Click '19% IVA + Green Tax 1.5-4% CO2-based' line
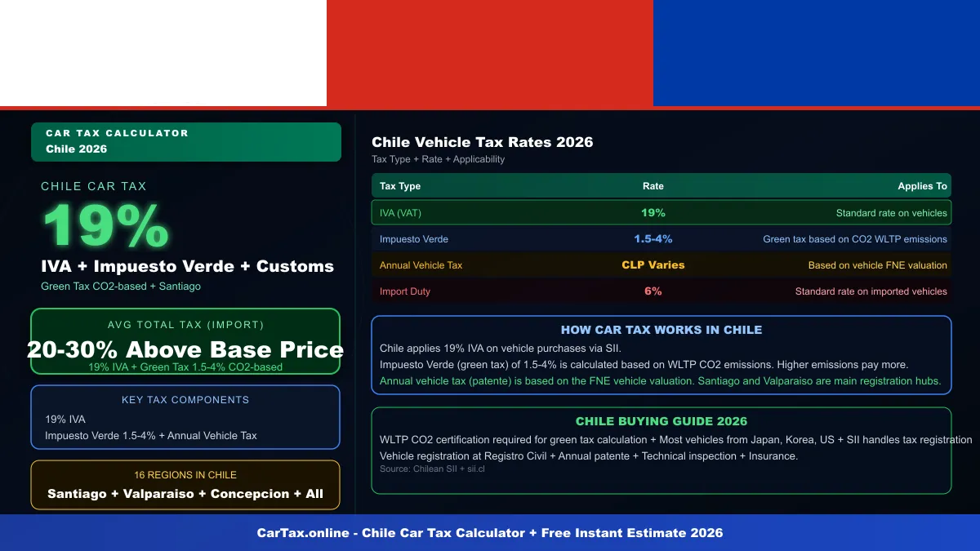This screenshot has height=551, width=980. (x=185, y=367)
